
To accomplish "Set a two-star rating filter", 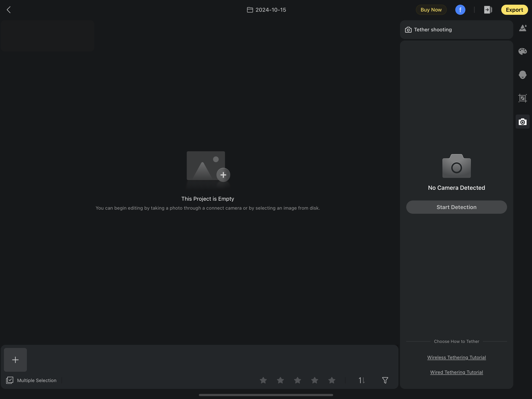I will (280, 380).
